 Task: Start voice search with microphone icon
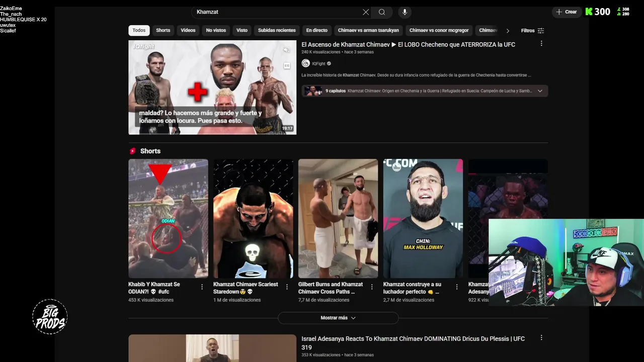(405, 12)
